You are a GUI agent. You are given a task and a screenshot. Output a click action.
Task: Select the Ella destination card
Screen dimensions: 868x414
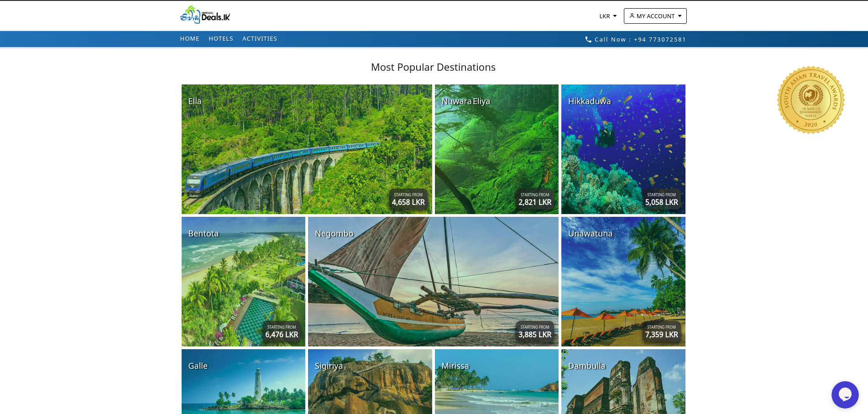point(306,149)
